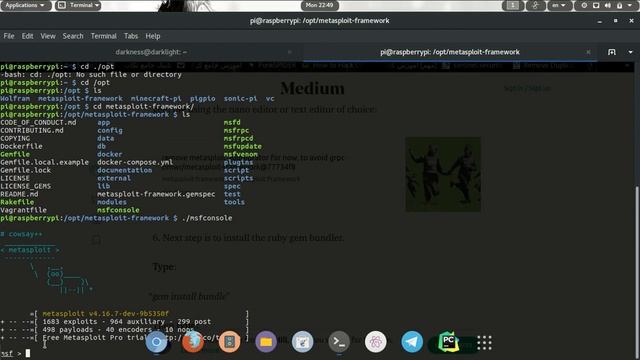Image resolution: width=640 pixels, height=360 pixels.
Task: Open the text editor dock icon
Action: (302, 342)
